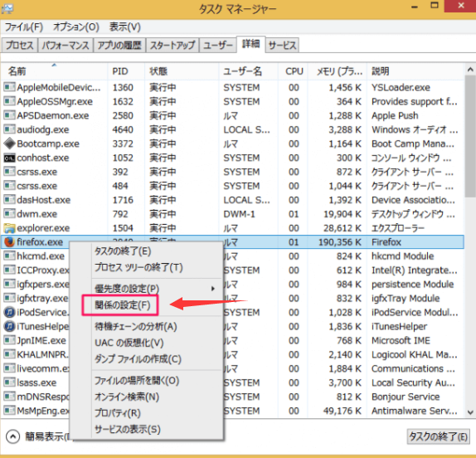476x458 pixels.
Task: Open the ファイル(F) menu
Action: point(24,27)
